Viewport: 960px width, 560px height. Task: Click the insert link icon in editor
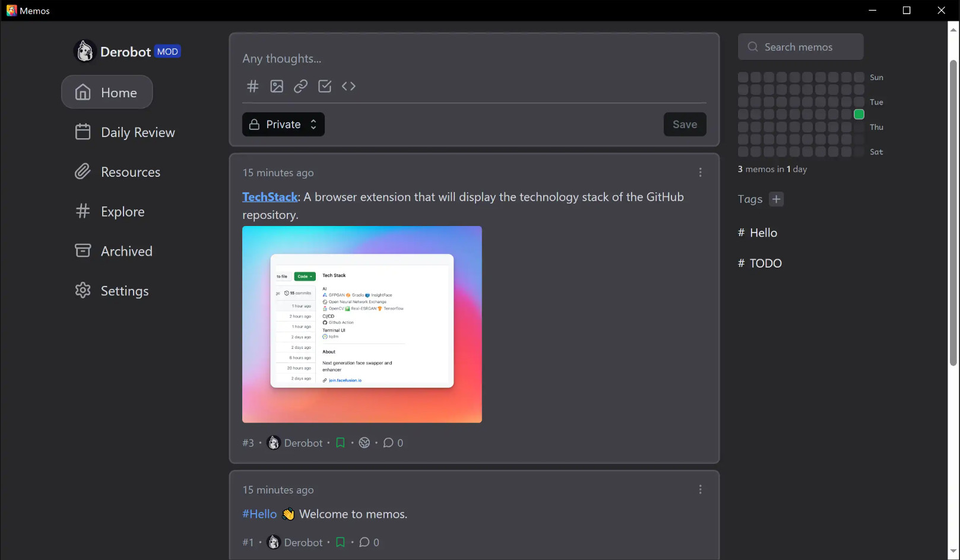[x=301, y=87]
